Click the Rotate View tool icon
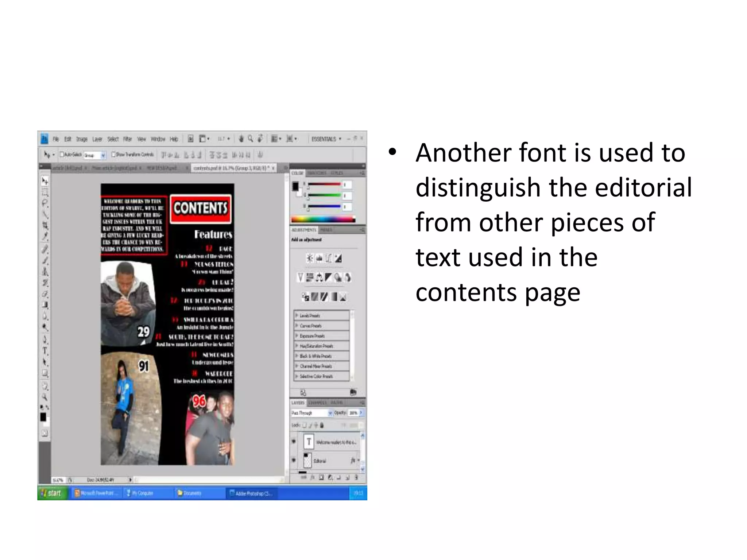 260,139
